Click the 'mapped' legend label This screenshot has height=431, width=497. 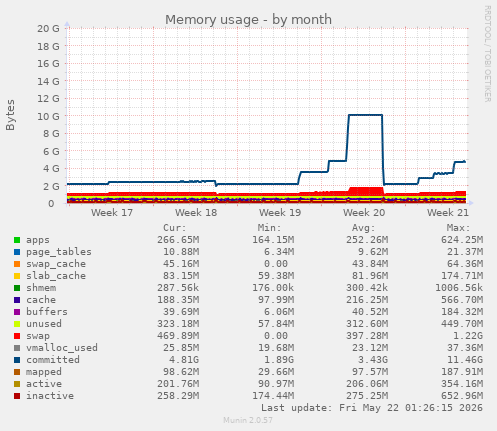point(44,372)
